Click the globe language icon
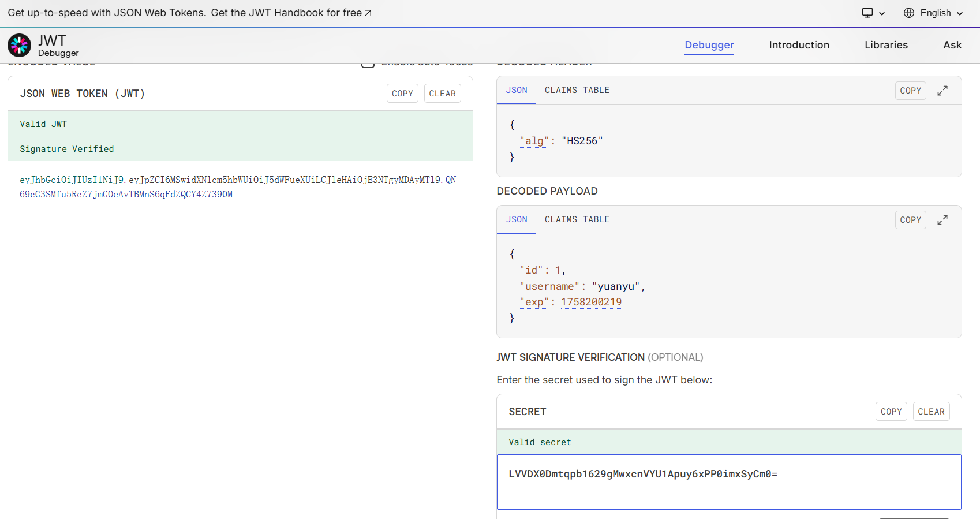980x519 pixels. point(909,13)
